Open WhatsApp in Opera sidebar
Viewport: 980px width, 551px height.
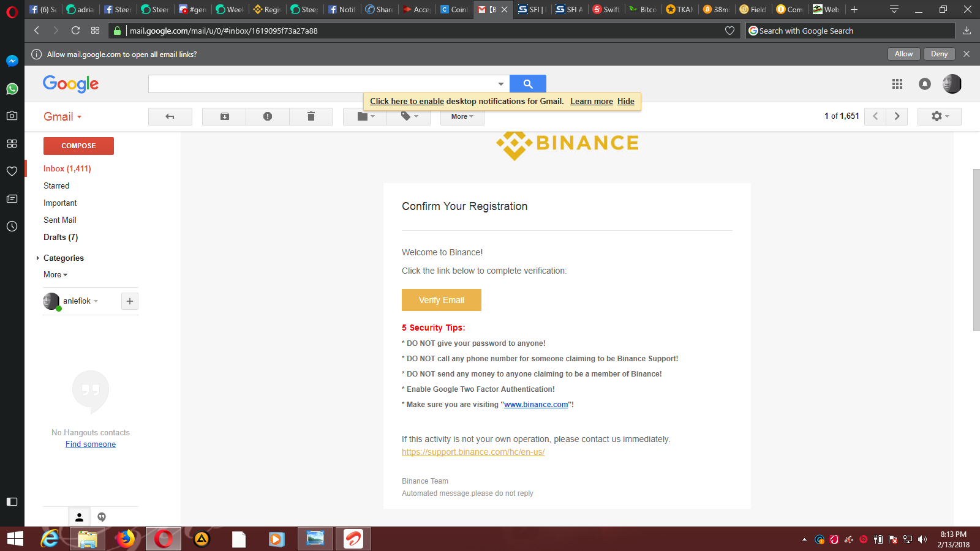pos(12,89)
